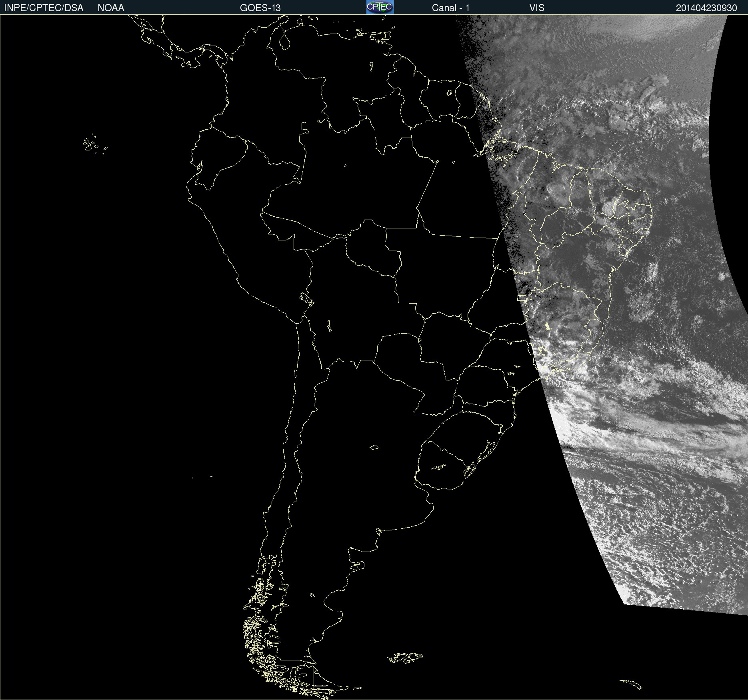748x700 pixels.
Task: Click the VIS label in the header
Action: coord(536,8)
